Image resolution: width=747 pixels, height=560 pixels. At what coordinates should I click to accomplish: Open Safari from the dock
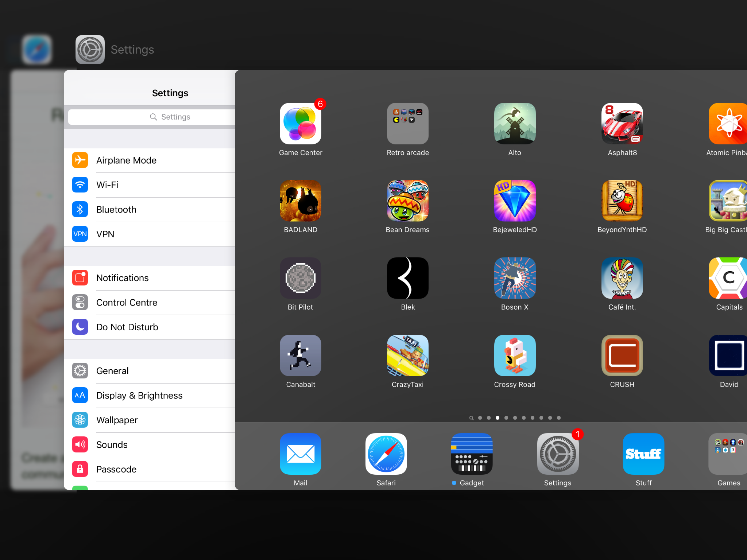(x=386, y=454)
